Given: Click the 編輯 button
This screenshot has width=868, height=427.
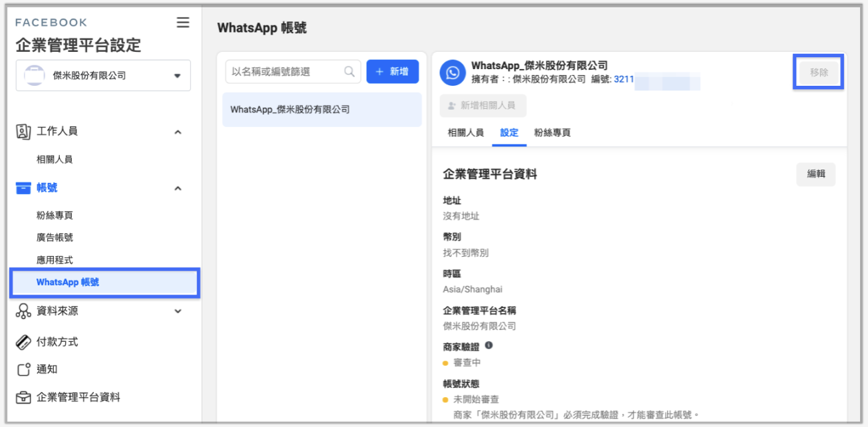Looking at the screenshot, I should tap(816, 174).
